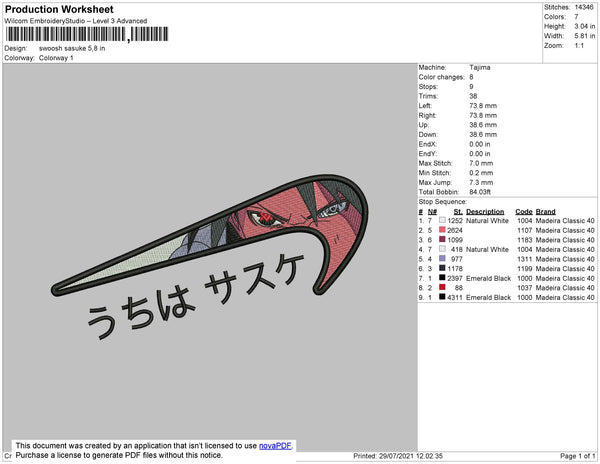
Task: Click the Stops value 9
Action: [471, 86]
